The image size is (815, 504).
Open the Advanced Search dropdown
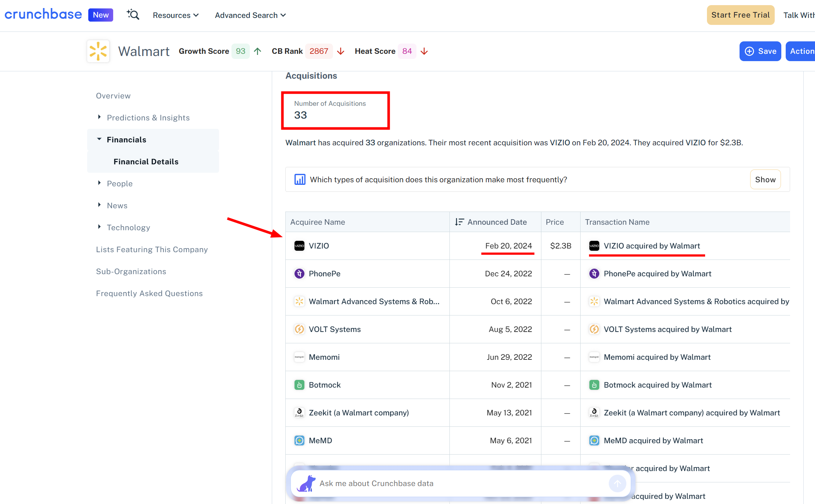[250, 15]
